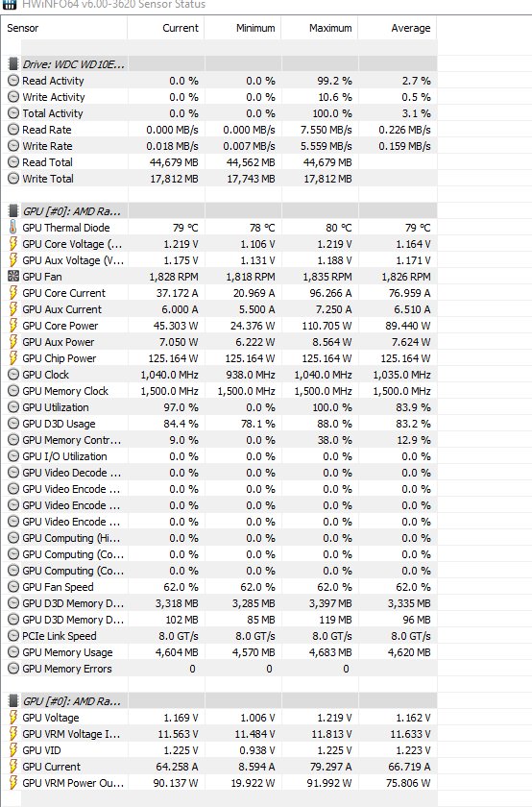532x807 pixels.
Task: Click the icon beside GPU Fan Speed
Action: [12, 587]
